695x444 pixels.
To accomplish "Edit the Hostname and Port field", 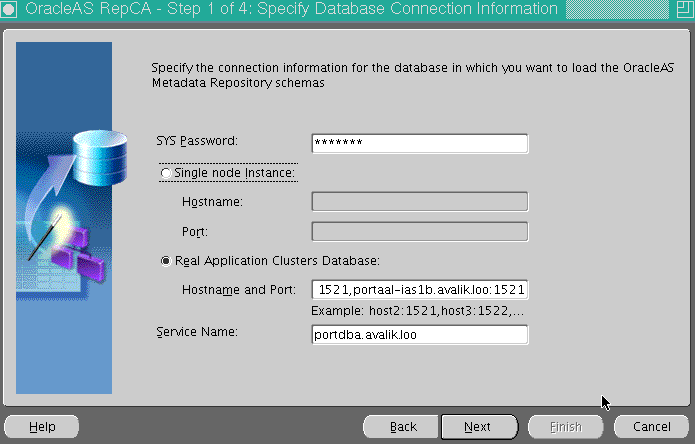I will (420, 290).
